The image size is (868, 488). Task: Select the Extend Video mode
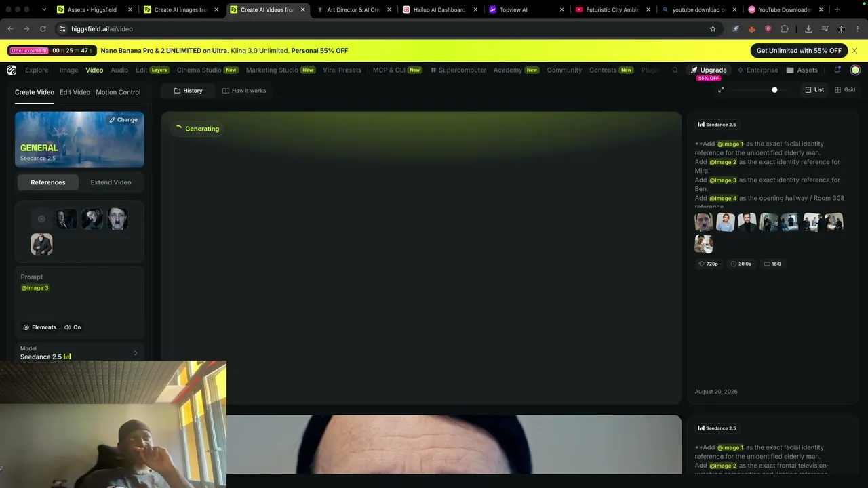pyautogui.click(x=111, y=182)
